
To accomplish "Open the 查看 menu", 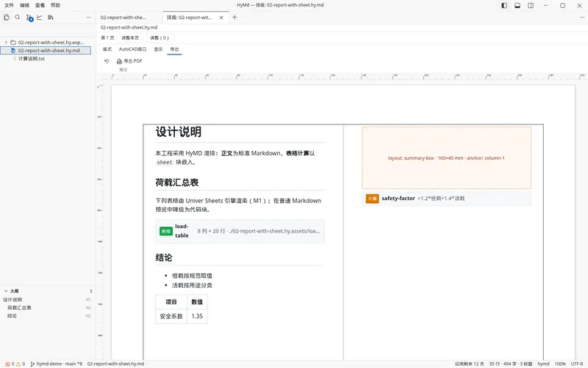I will click(x=40, y=5).
